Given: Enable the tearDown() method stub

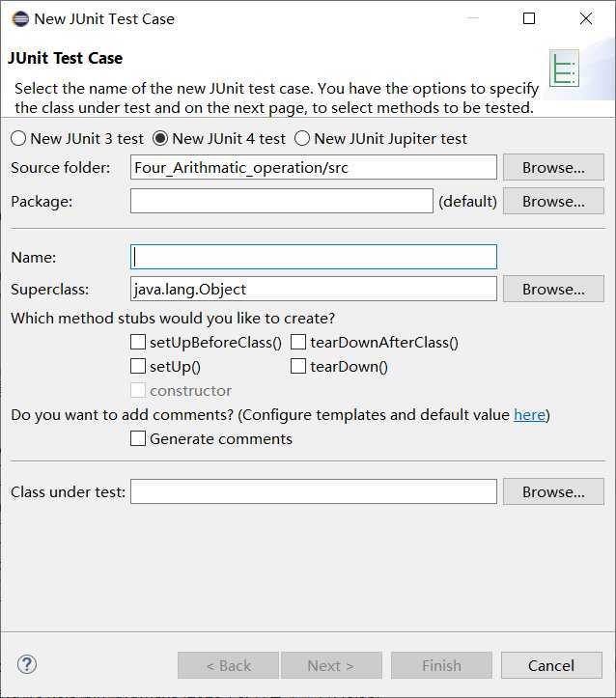Looking at the screenshot, I should point(298,367).
